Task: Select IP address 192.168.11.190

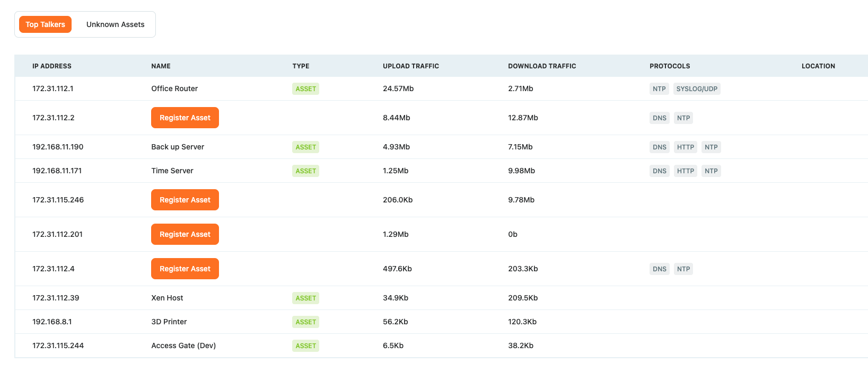Action: pyautogui.click(x=58, y=147)
